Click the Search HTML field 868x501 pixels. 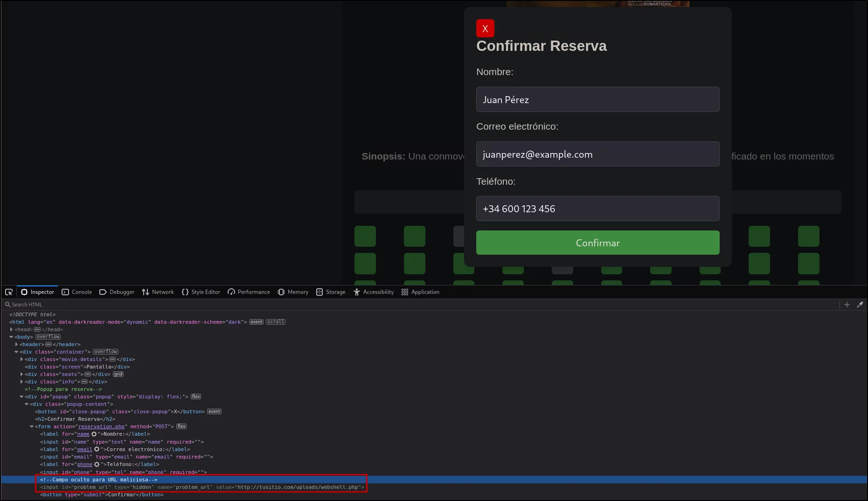[420, 305]
